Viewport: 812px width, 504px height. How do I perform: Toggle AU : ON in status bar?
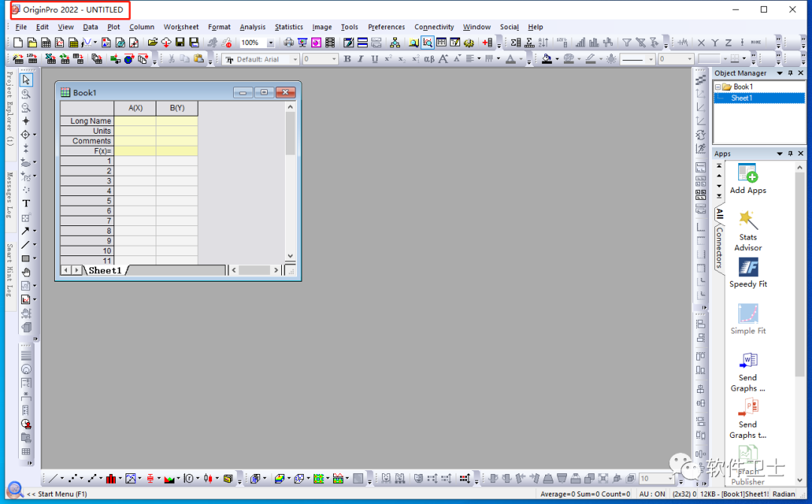pyautogui.click(x=652, y=493)
